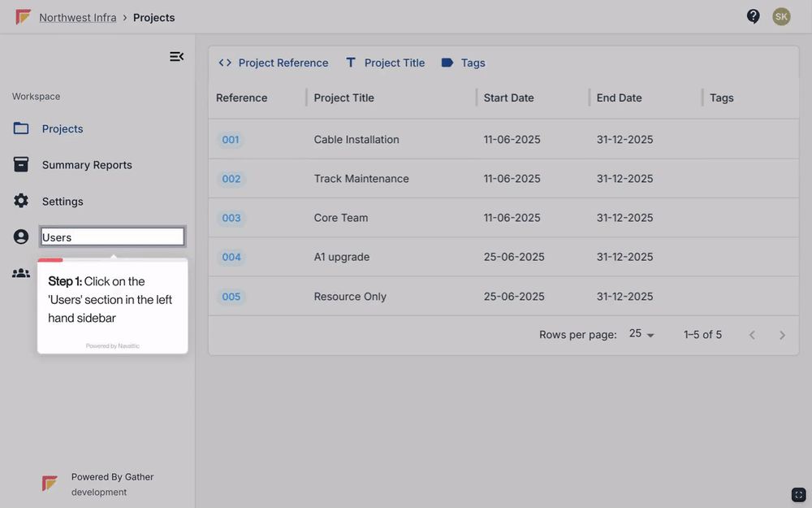Open Settings in the sidebar
The image size is (812, 508).
pos(63,201)
